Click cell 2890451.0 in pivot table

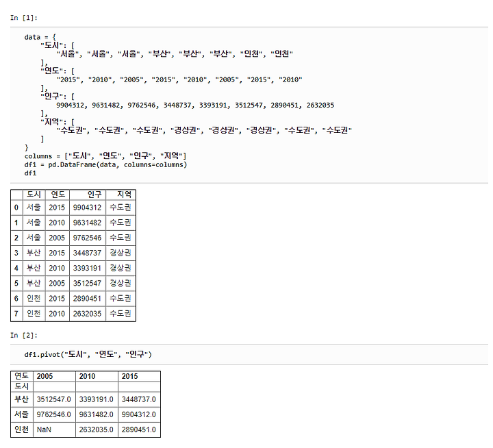[139, 430]
